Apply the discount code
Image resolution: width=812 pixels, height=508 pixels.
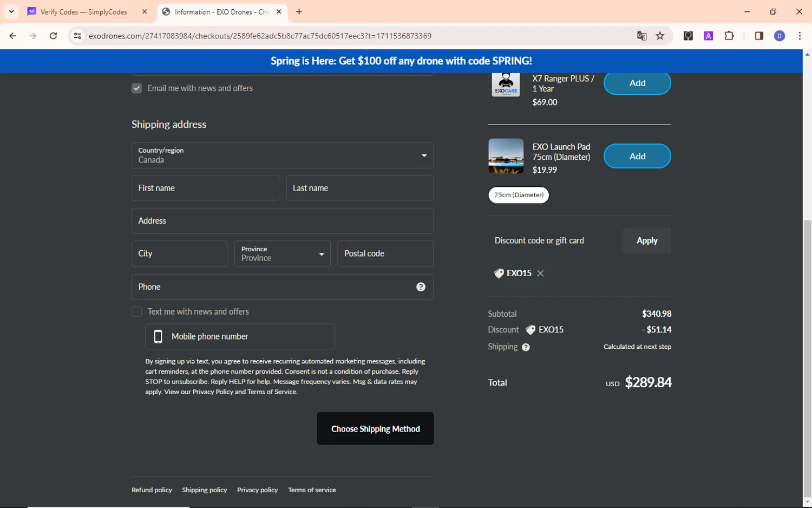[x=647, y=240]
